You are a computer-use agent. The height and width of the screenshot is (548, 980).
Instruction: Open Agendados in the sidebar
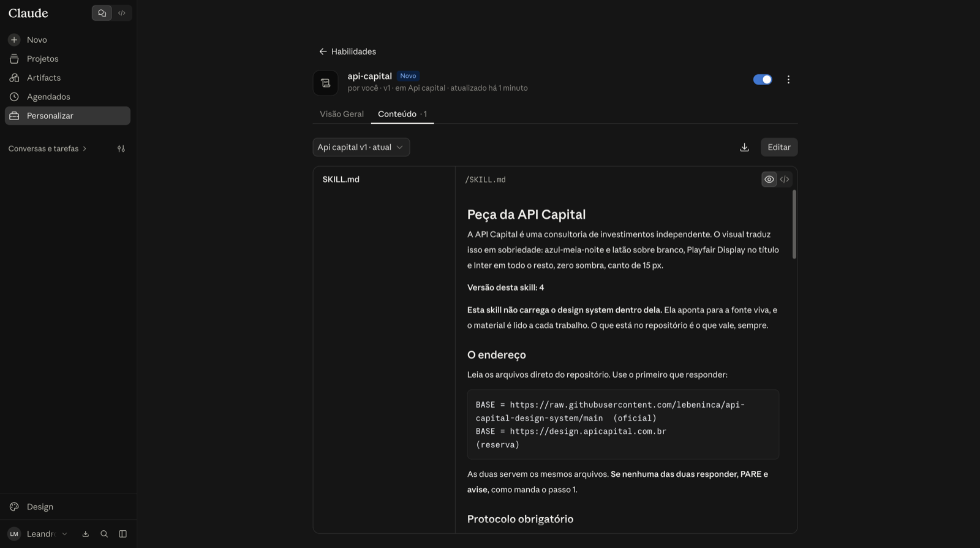click(x=67, y=97)
